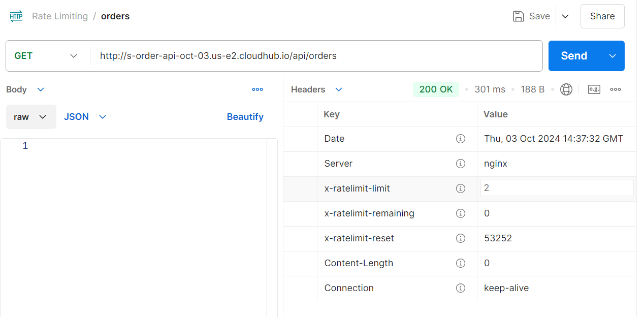This screenshot has width=644, height=317.
Task: Click info icon next to Date header
Action: click(x=461, y=139)
